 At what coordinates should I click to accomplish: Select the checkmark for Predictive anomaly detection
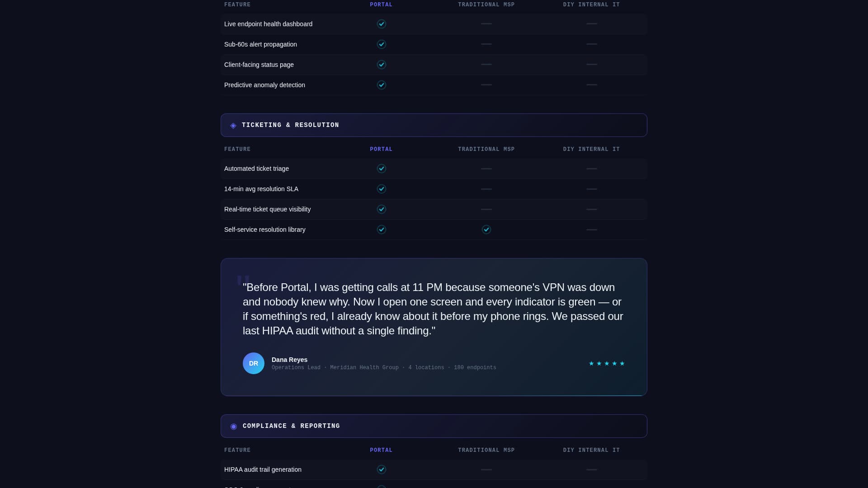(x=381, y=85)
